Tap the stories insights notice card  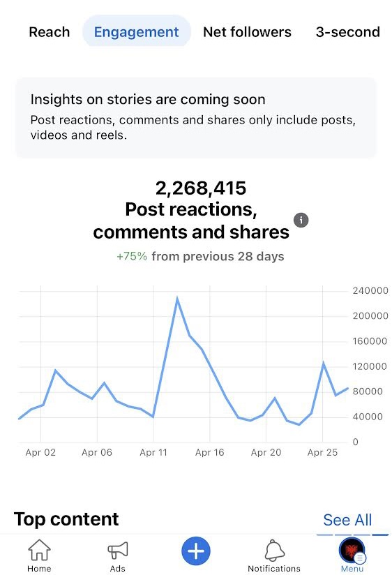(x=196, y=118)
